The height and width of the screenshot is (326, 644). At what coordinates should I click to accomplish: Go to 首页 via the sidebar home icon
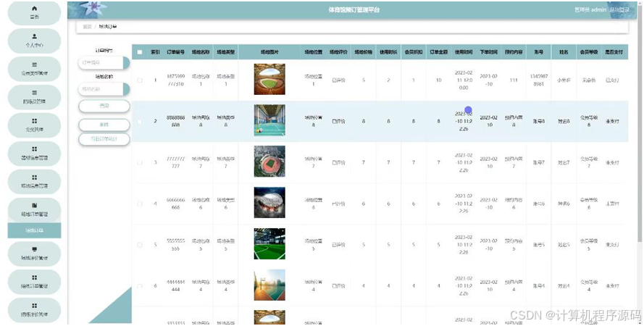click(35, 13)
